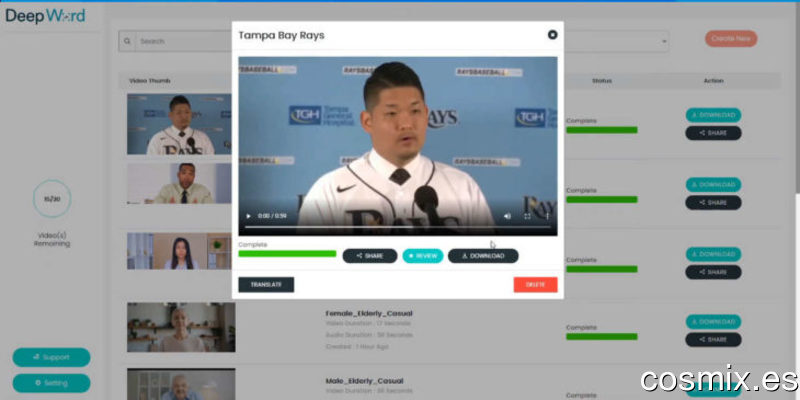This screenshot has height=400, width=800.
Task: Click the Action column header
Action: [x=713, y=81]
